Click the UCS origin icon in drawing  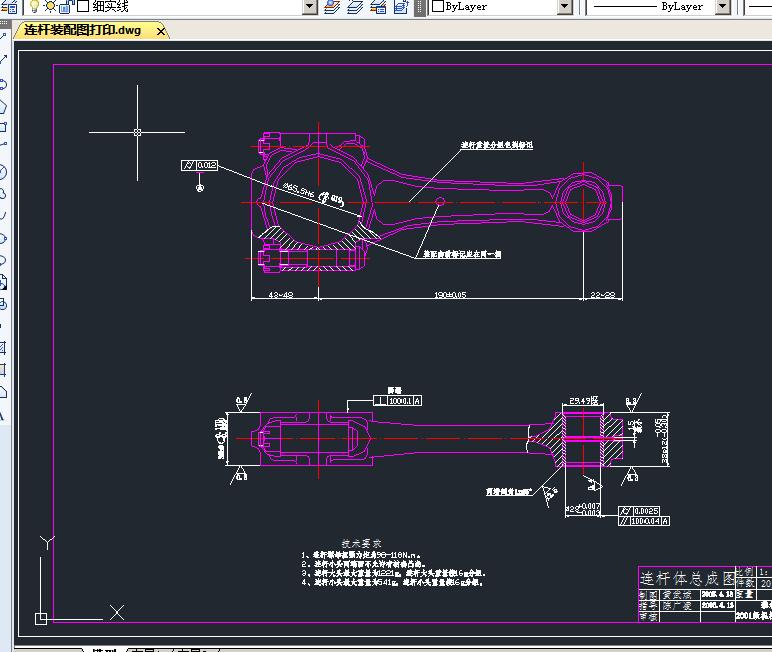[41, 619]
